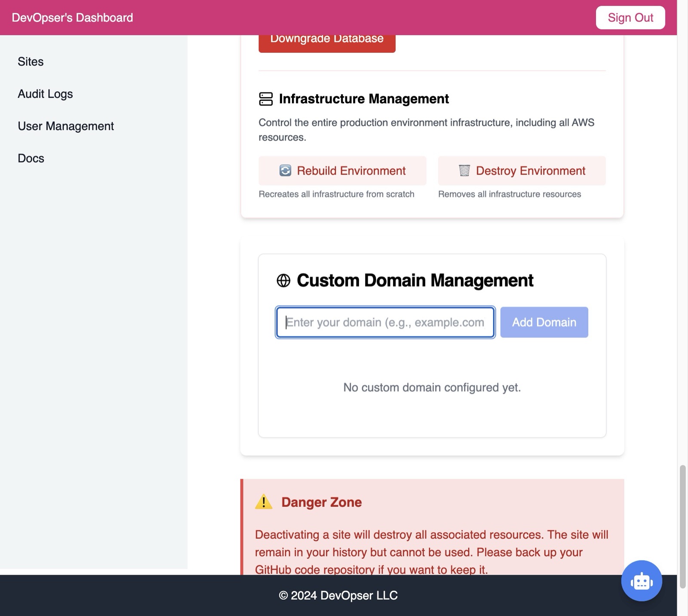Focus the custom domain input field
The height and width of the screenshot is (616, 688).
385,322
